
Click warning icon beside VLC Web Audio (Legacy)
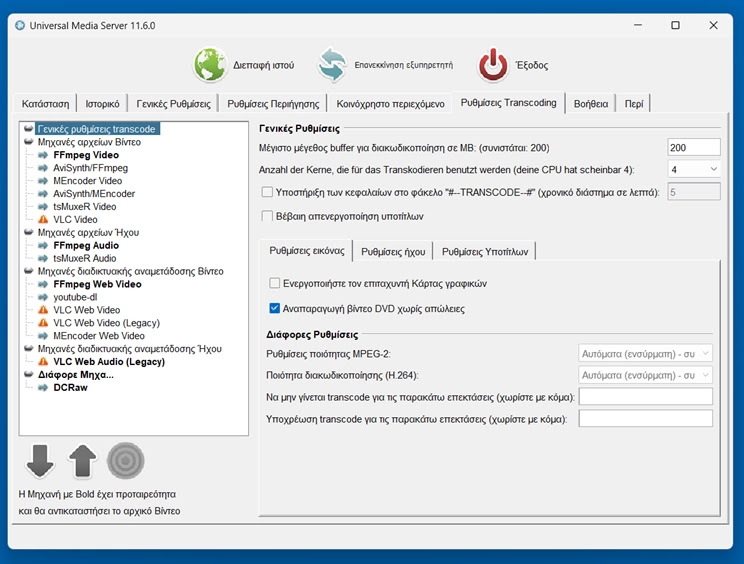pos(43,361)
